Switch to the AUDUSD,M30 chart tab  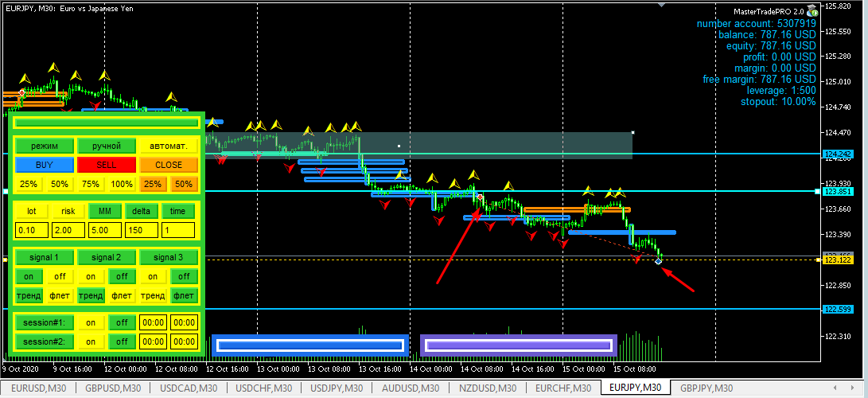pos(411,388)
